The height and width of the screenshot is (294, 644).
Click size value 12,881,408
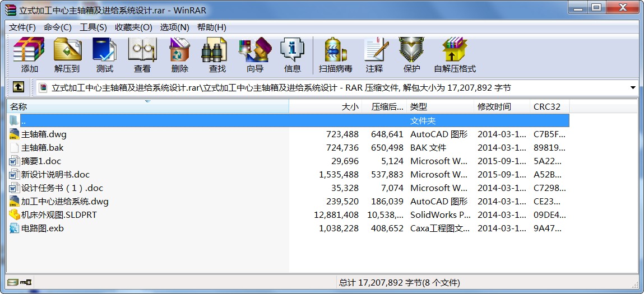pos(336,214)
